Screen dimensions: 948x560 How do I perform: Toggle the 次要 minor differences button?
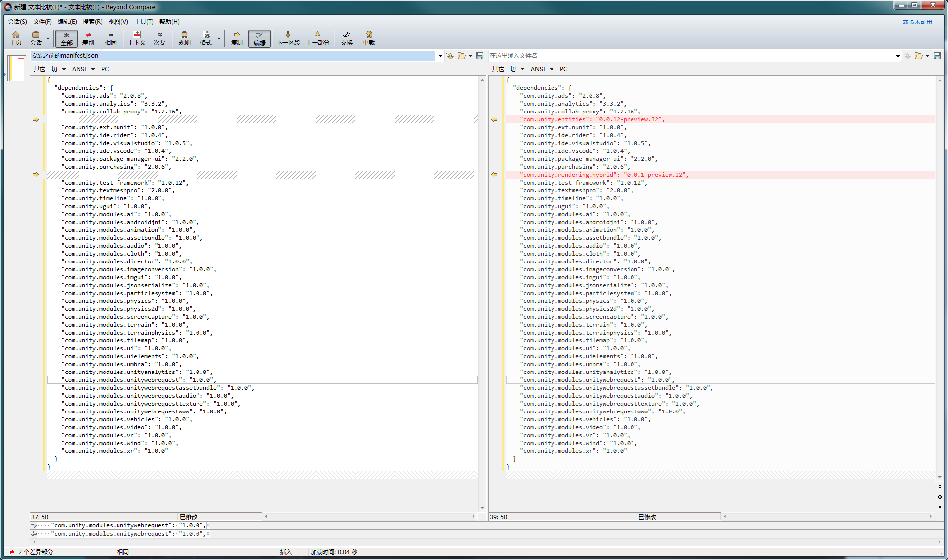(159, 38)
